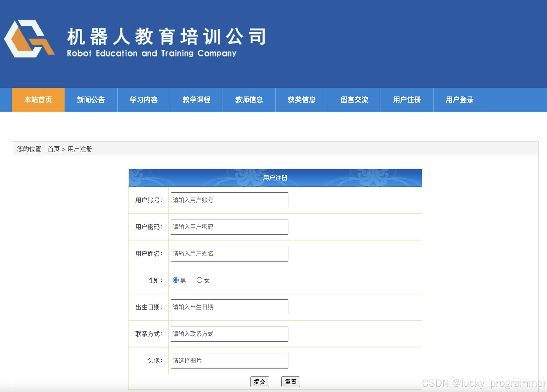Select the 男 gender radio button
This screenshot has width=547, height=392.
tap(176, 280)
